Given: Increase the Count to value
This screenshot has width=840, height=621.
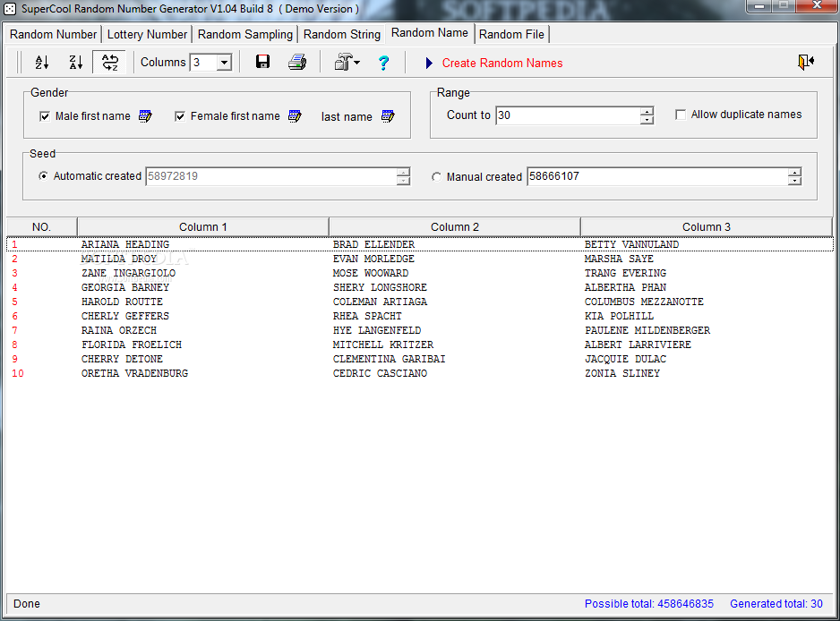Looking at the screenshot, I should tap(647, 111).
